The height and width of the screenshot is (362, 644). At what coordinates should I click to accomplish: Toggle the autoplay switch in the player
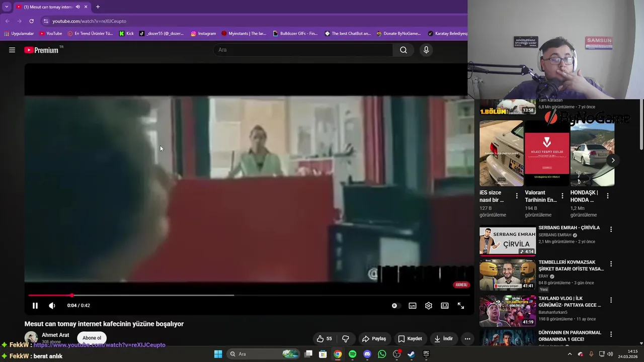(x=394, y=306)
